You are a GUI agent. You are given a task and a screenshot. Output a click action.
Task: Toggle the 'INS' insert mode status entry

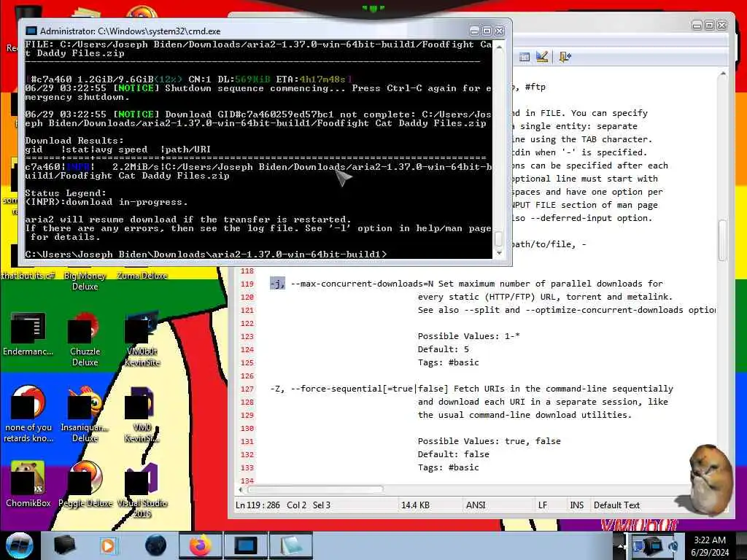pyautogui.click(x=576, y=505)
